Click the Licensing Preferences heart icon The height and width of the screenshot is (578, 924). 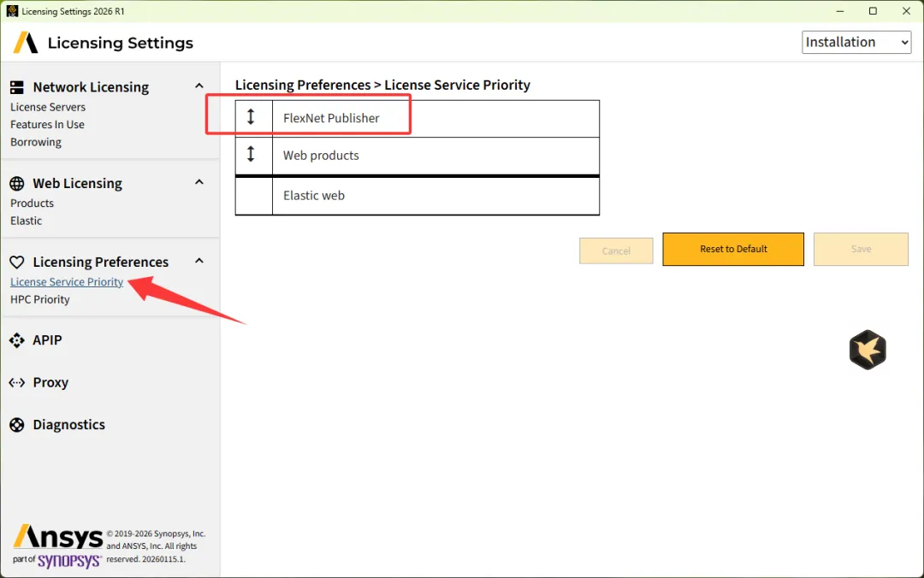click(x=17, y=262)
